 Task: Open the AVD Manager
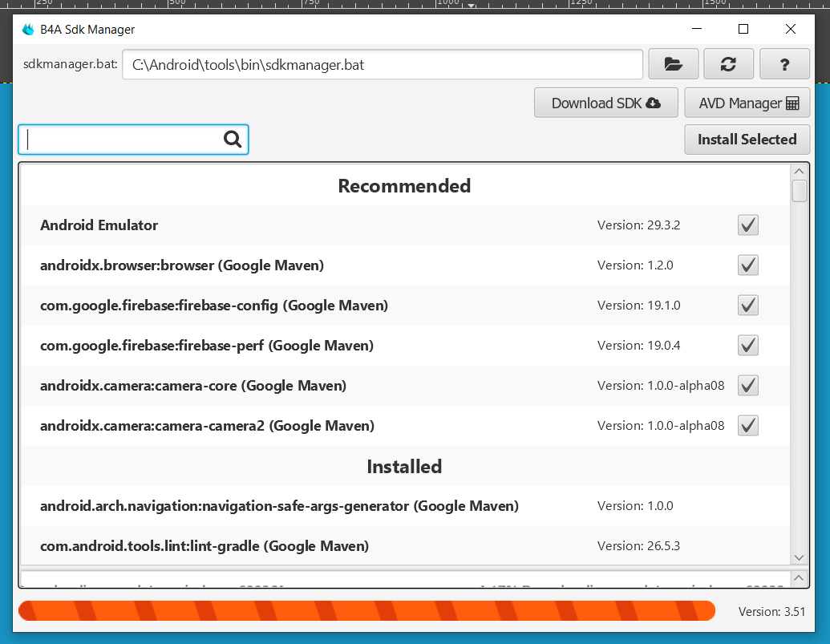tap(747, 103)
